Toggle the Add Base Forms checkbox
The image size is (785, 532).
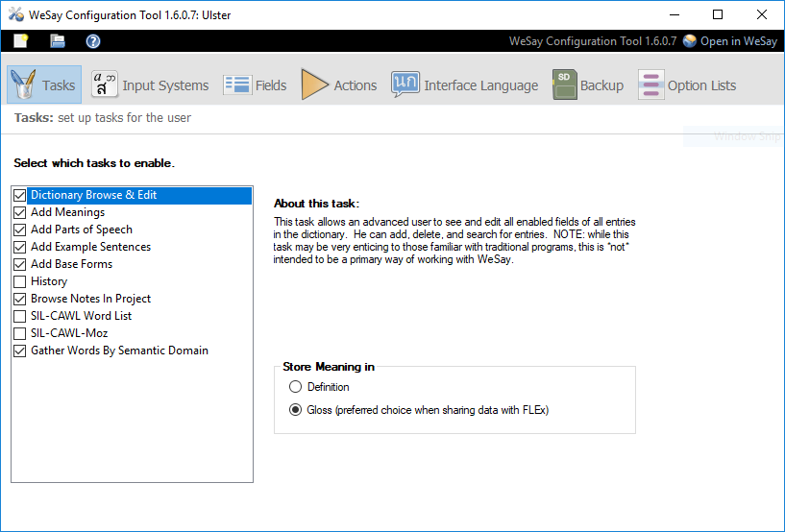[x=19, y=264]
